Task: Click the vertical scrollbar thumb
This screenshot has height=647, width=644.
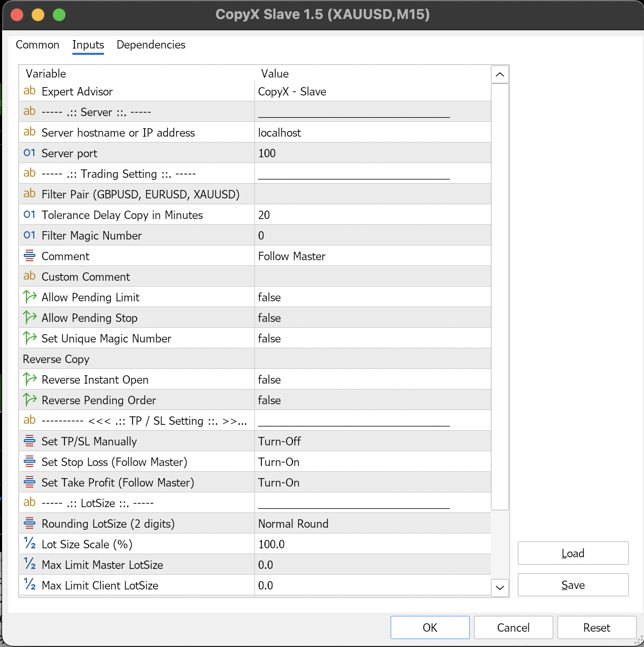Action: pyautogui.click(x=499, y=296)
